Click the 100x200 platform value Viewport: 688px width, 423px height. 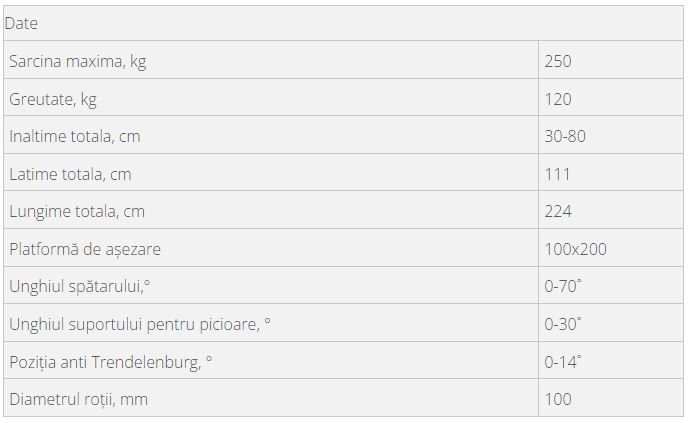pyautogui.click(x=575, y=249)
